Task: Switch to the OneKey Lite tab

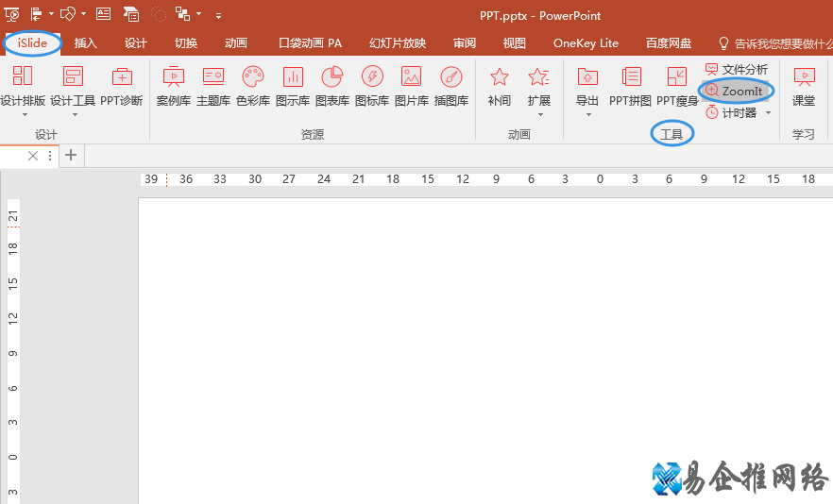Action: tap(586, 43)
